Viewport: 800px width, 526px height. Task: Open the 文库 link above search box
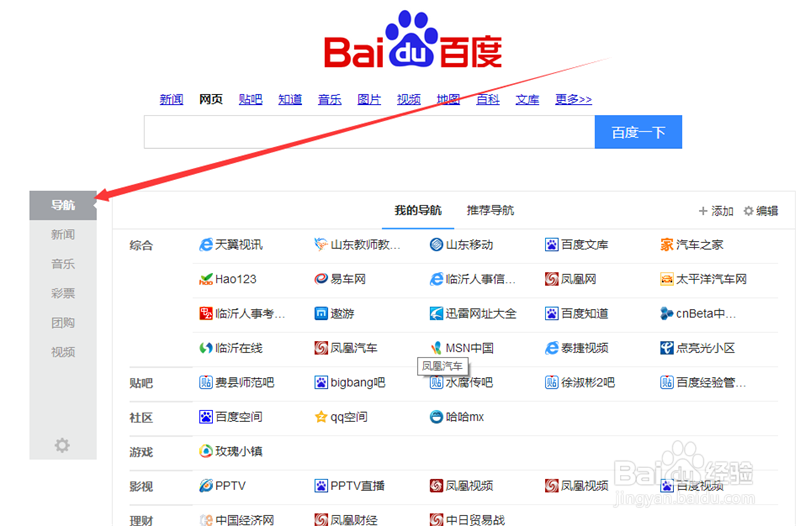click(x=528, y=99)
